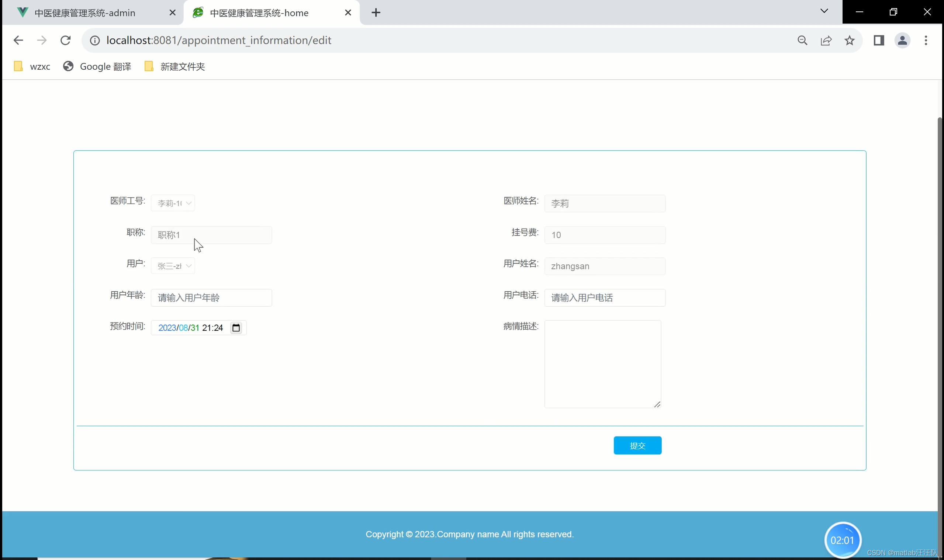The image size is (944, 560).
Task: Click the back navigation arrow
Action: tap(18, 41)
